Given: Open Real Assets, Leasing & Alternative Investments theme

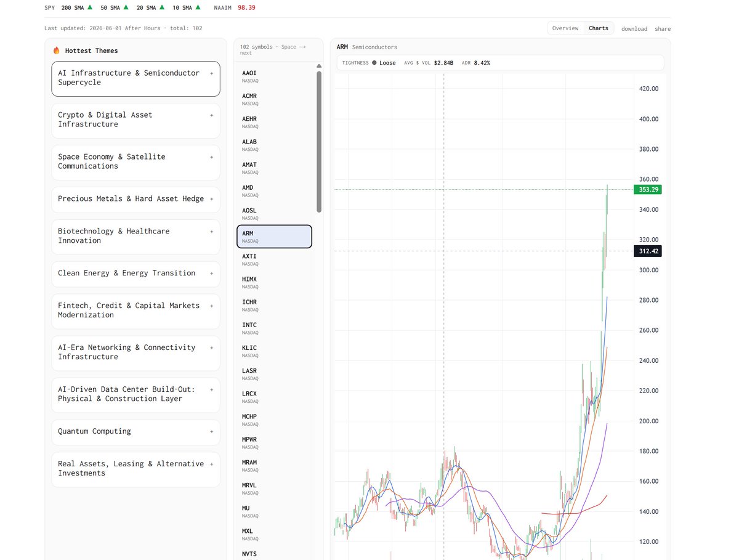Looking at the screenshot, I should tap(135, 469).
